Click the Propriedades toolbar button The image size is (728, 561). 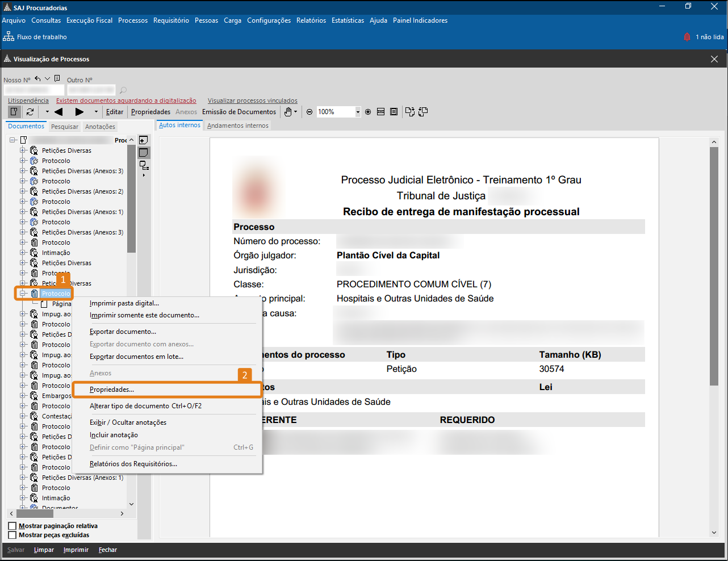pyautogui.click(x=150, y=112)
